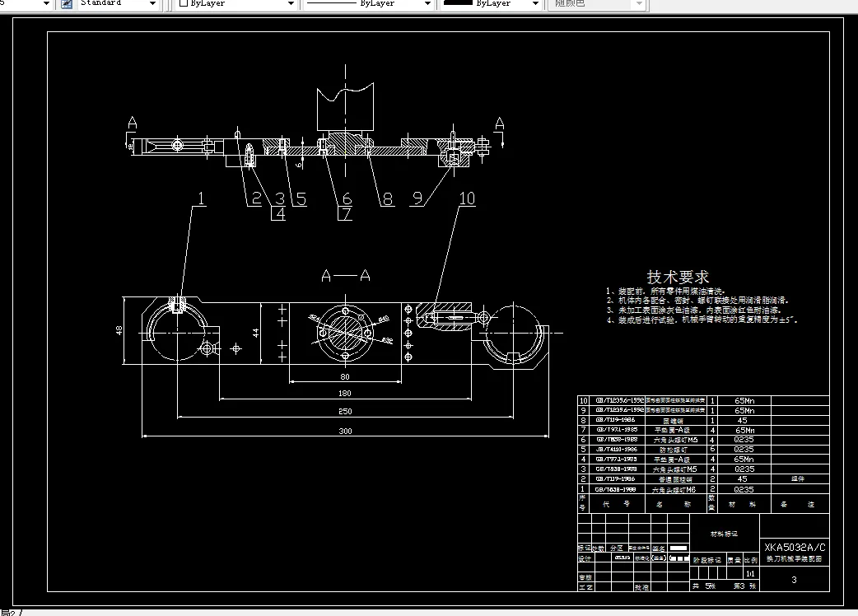The width and height of the screenshot is (858, 616).
Task: Click the 180 dimension value
Action: coord(345,394)
